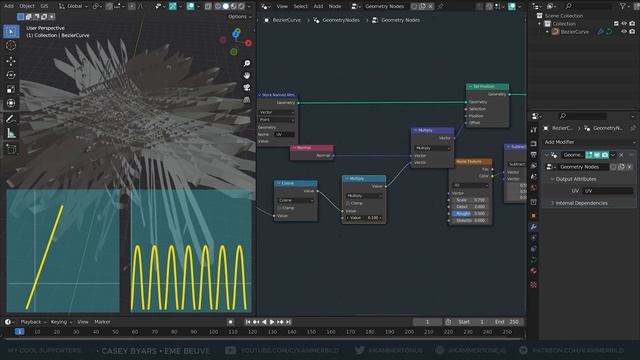
Task: Open the 3D viewport Object menu
Action: (27, 6)
